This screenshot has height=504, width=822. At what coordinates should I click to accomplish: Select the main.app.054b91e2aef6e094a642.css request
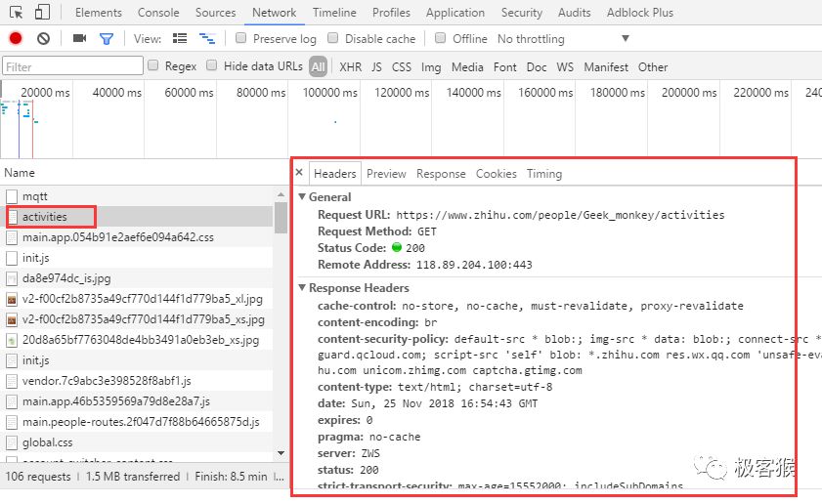pyautogui.click(x=136, y=237)
